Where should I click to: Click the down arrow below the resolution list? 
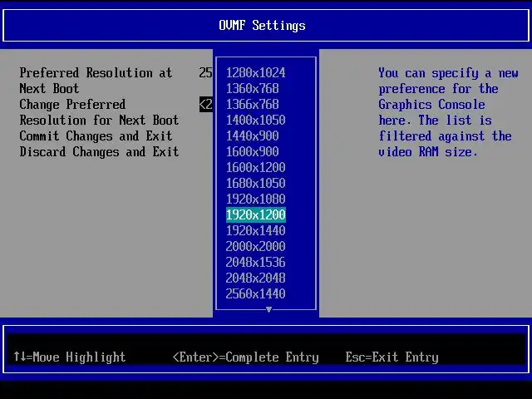pyautogui.click(x=268, y=309)
